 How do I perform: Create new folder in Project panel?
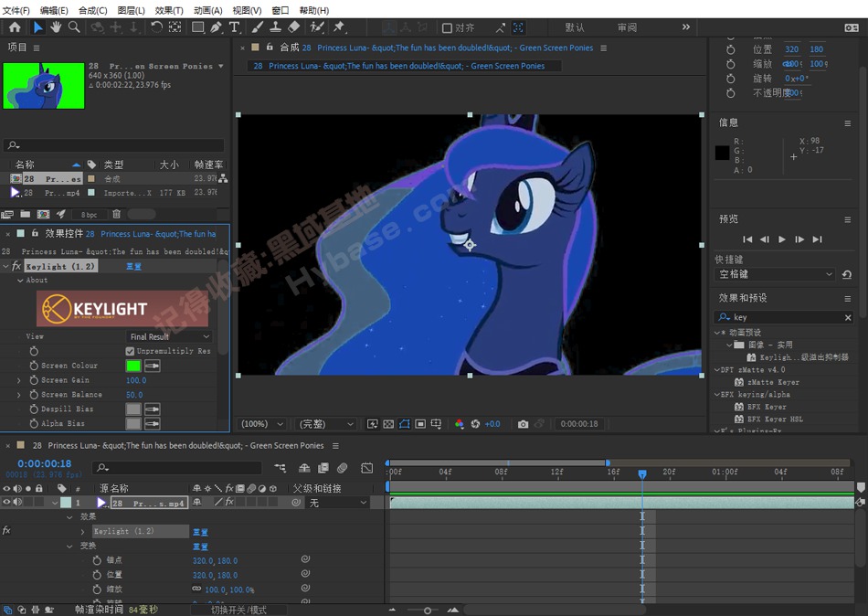click(26, 214)
